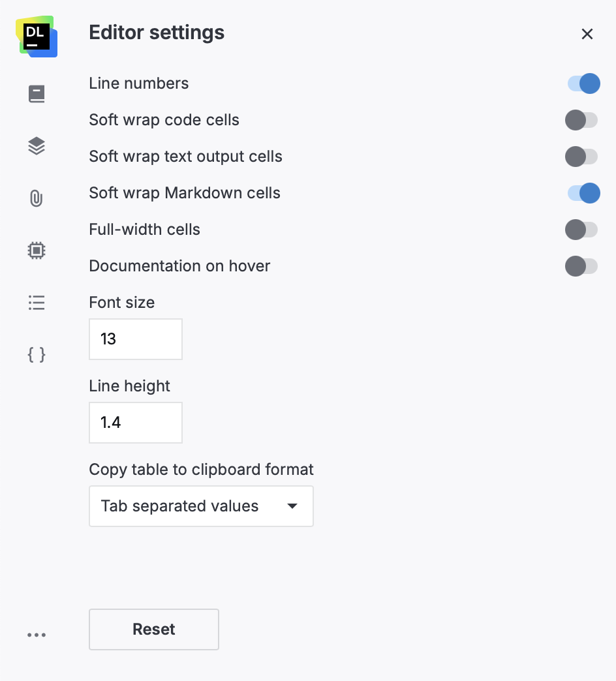Switch on full-width cells
Viewport: 616px width, 681px height.
pyautogui.click(x=582, y=230)
